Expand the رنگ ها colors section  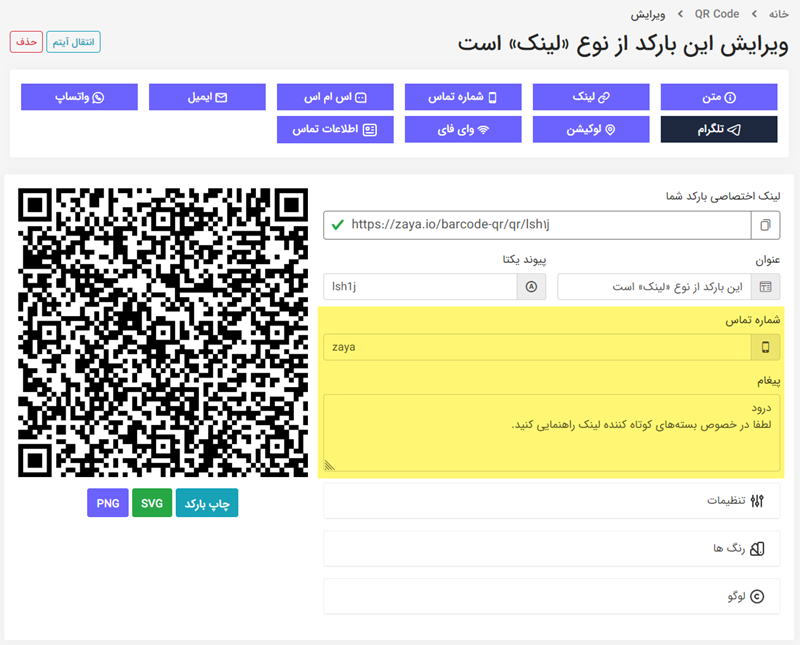click(552, 549)
